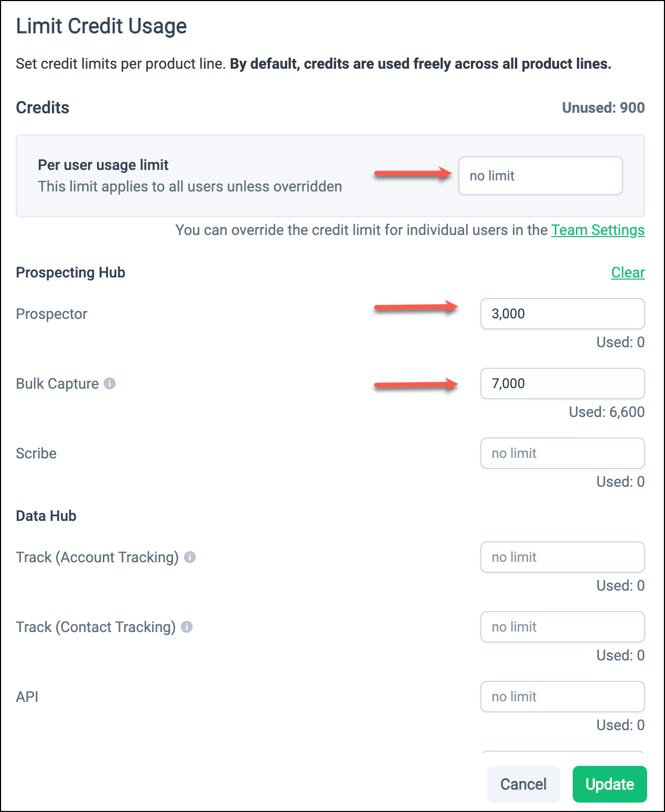
Task: Select the Track (Account Tracking) limit input
Action: [562, 557]
